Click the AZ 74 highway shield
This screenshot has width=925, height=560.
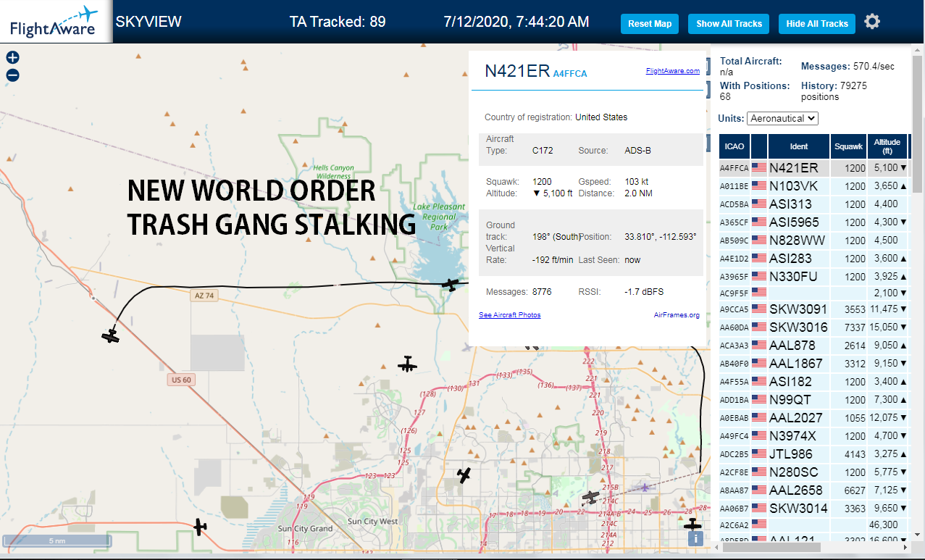(204, 296)
